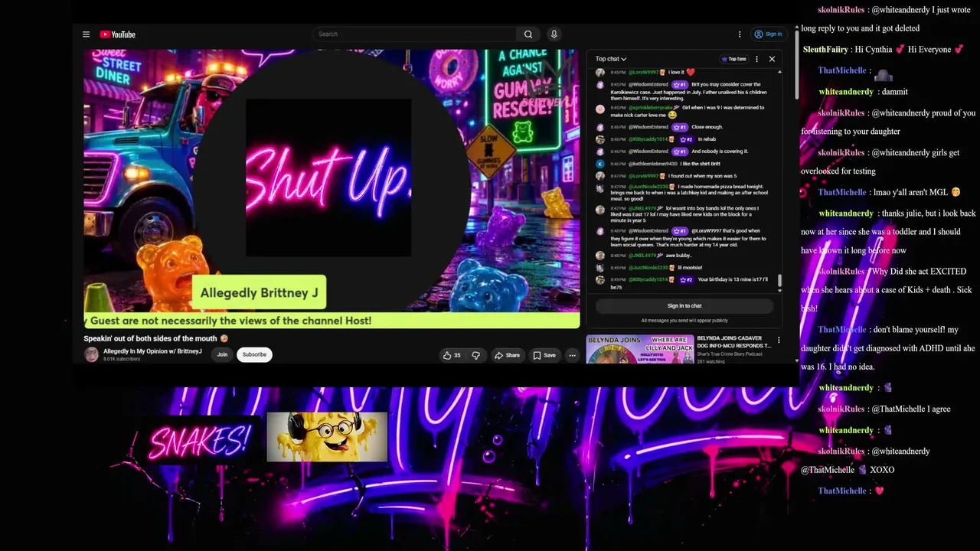Open the 'Allegedly In My Opinion w/ BrittneyJ' channel
The image size is (980, 551).
coord(152,351)
